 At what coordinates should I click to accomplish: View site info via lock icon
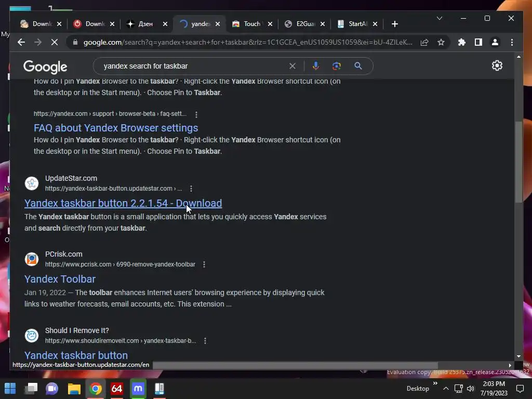pyautogui.click(x=75, y=42)
